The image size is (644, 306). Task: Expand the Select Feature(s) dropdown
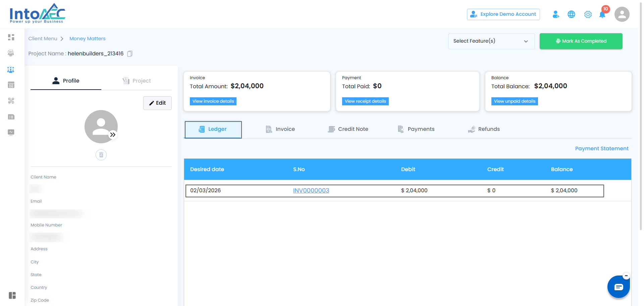point(491,41)
